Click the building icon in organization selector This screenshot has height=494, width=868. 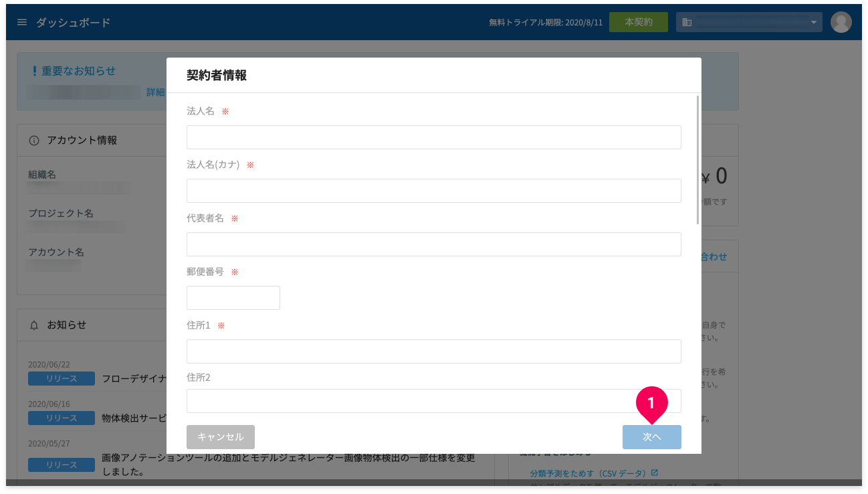click(x=687, y=23)
